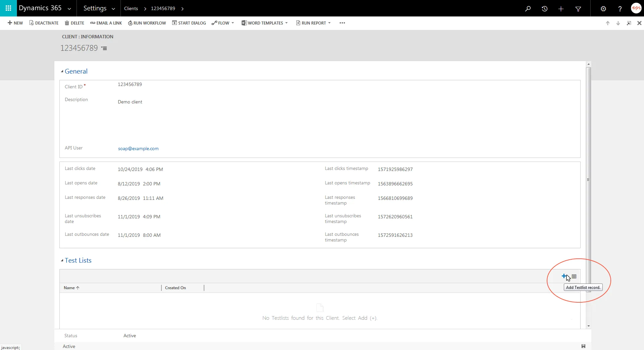Add a new Testlist record
The width and height of the screenshot is (644, 350).
pyautogui.click(x=564, y=276)
